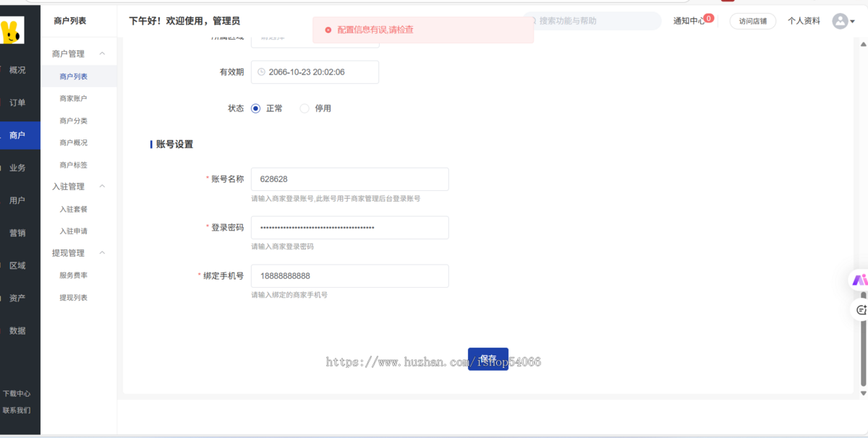This screenshot has width=868, height=438.
Task: Expand the 提现管理 menu group
Action: click(69, 253)
